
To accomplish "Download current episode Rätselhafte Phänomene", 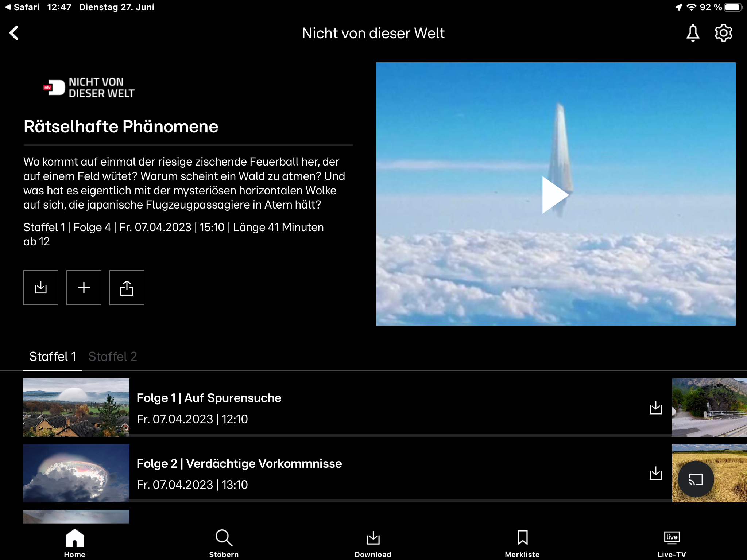I will click(41, 288).
